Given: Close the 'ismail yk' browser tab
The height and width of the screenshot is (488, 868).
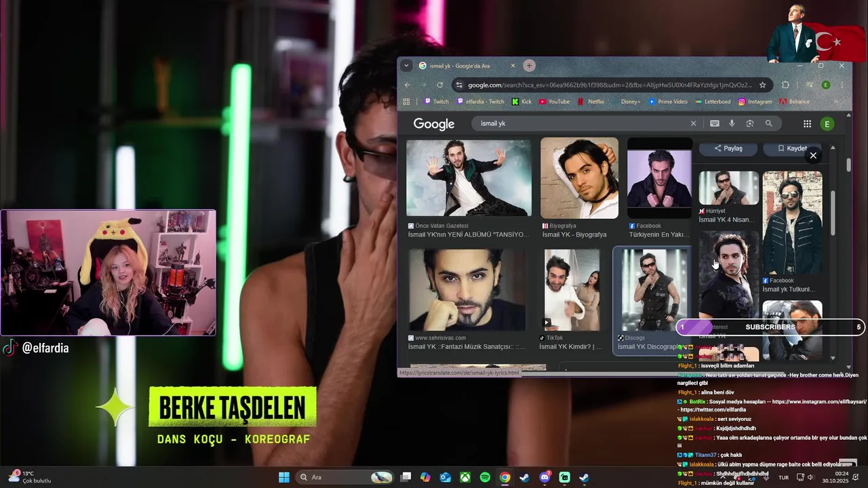Looking at the screenshot, I should [513, 66].
